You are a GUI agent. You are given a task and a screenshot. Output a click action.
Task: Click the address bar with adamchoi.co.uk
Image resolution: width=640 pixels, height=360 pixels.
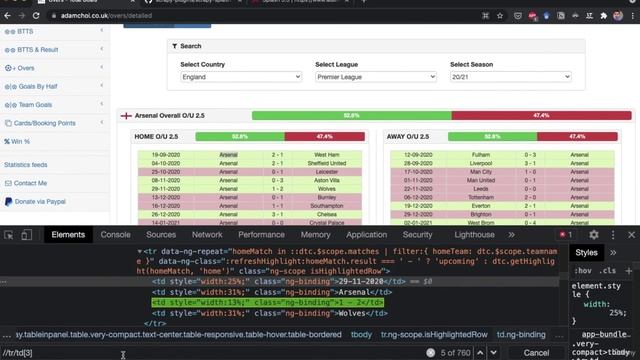(261, 16)
